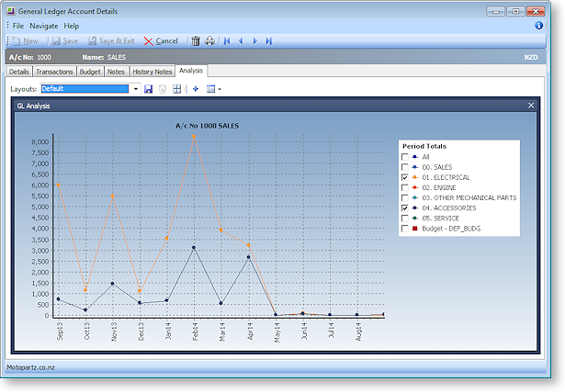Close the GL Analysis panel
Image resolution: width=565 pixels, height=392 pixels.
tap(531, 106)
